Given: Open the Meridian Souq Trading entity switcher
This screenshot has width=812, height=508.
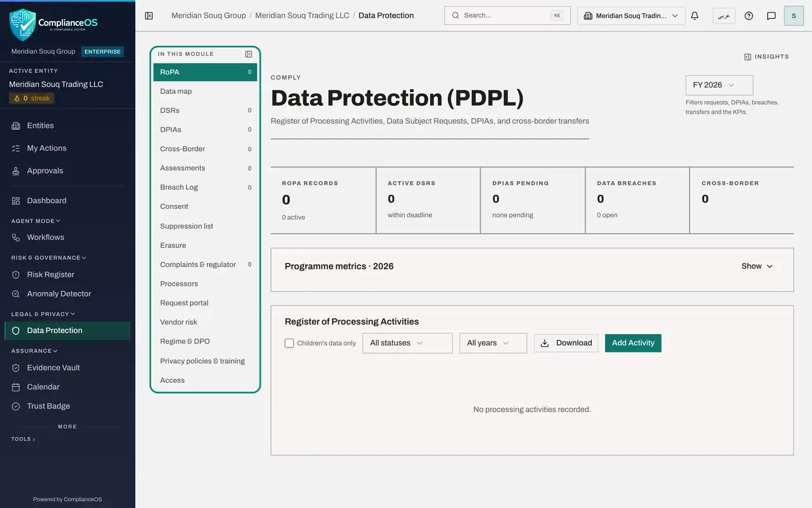Looking at the screenshot, I should (631, 16).
